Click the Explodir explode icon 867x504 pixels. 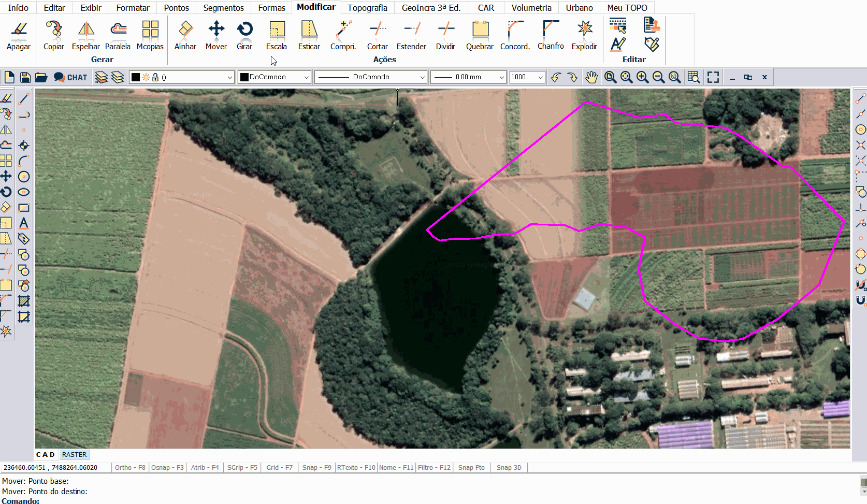(x=584, y=35)
